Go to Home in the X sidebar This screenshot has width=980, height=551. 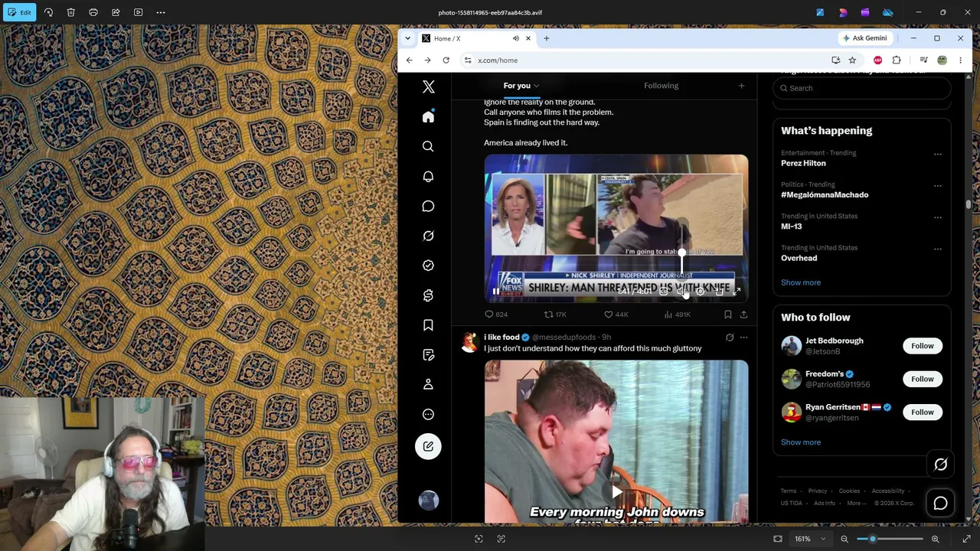[x=428, y=116]
